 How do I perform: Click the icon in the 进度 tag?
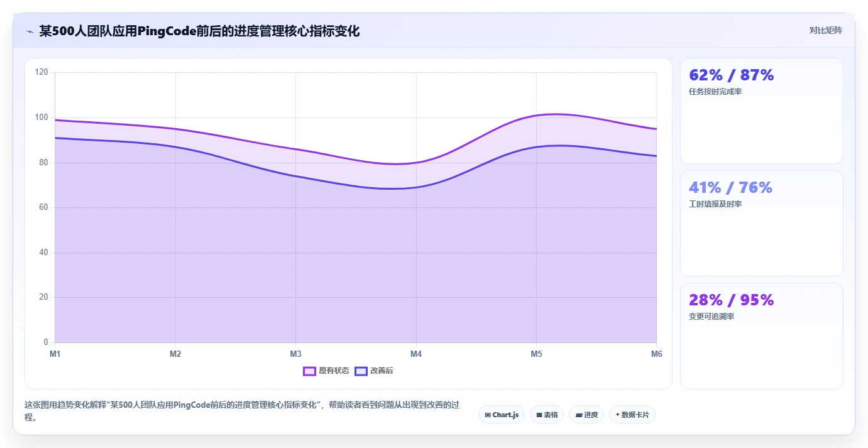pyautogui.click(x=578, y=415)
